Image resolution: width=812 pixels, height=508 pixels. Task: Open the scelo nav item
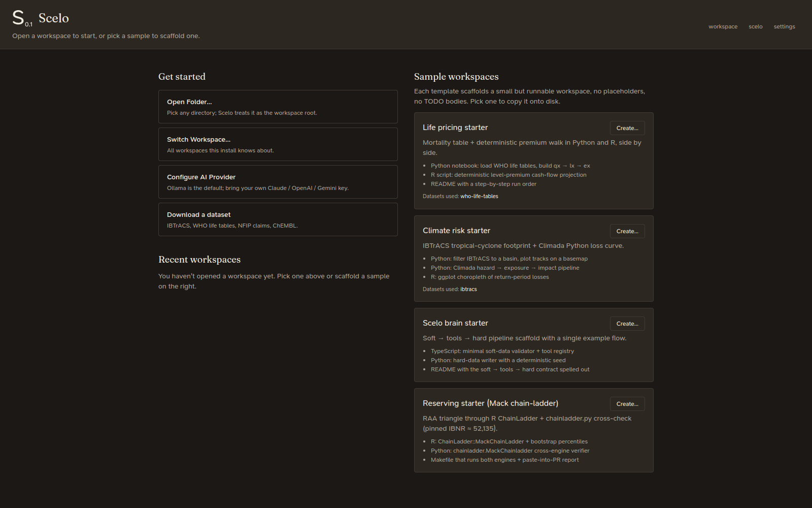point(755,26)
